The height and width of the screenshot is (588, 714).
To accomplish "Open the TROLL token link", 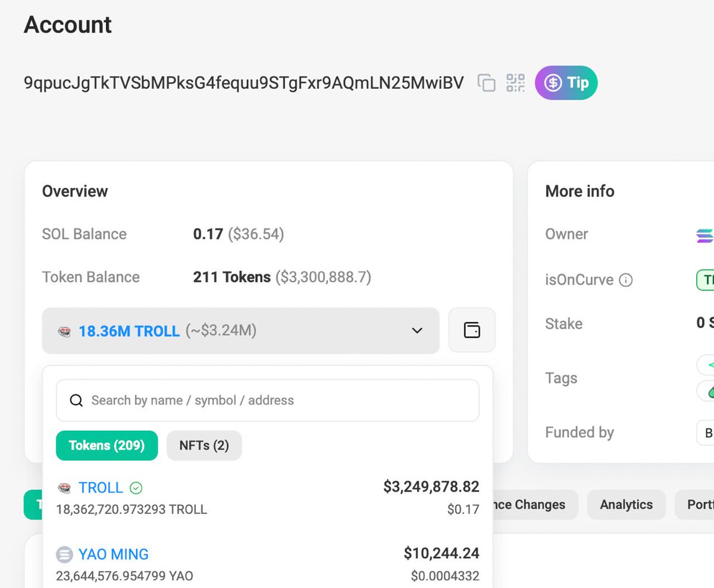I will pyautogui.click(x=101, y=487).
